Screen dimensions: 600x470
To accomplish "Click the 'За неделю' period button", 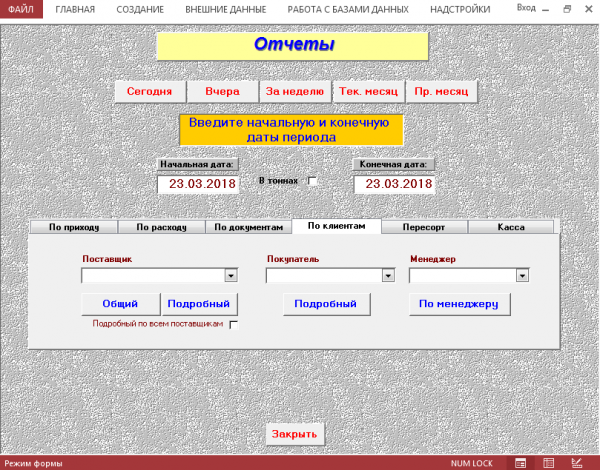I will 295,91.
